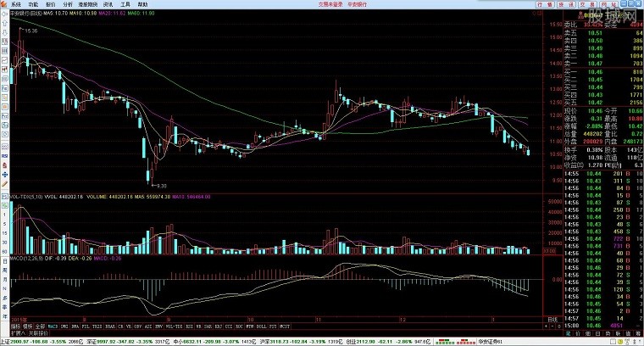
Task: Click the 卖一 10.47 order book row
Action: 603,64
